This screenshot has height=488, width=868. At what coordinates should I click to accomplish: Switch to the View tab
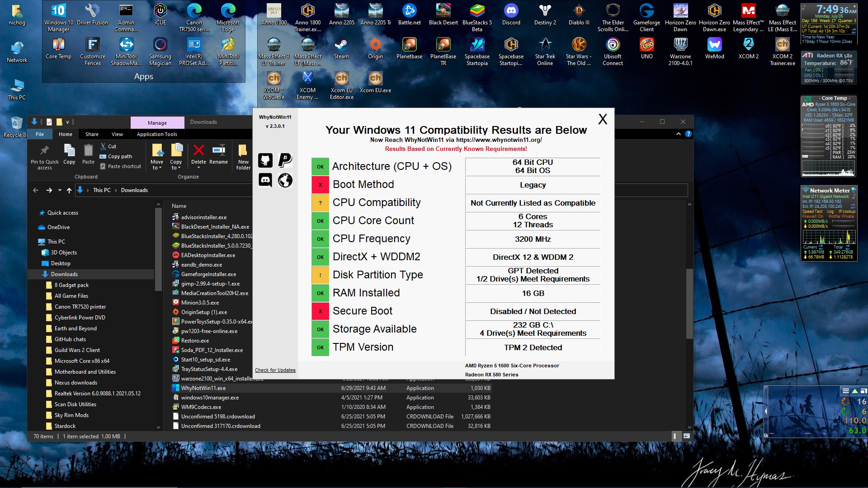pos(117,134)
